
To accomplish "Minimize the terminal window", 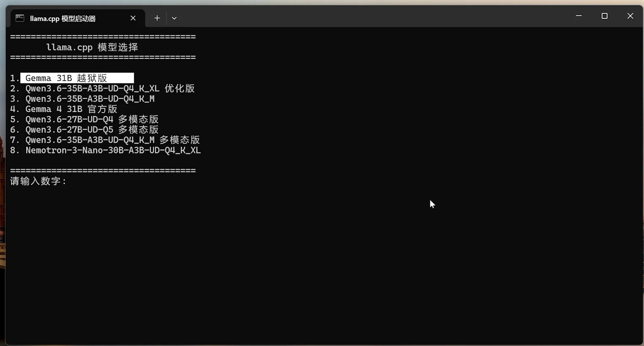I will [579, 16].
